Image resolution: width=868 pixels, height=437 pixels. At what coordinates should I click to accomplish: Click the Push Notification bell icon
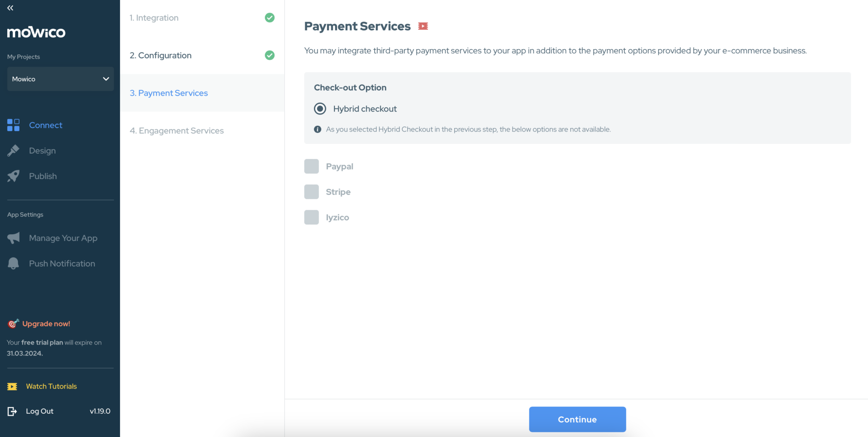(13, 263)
